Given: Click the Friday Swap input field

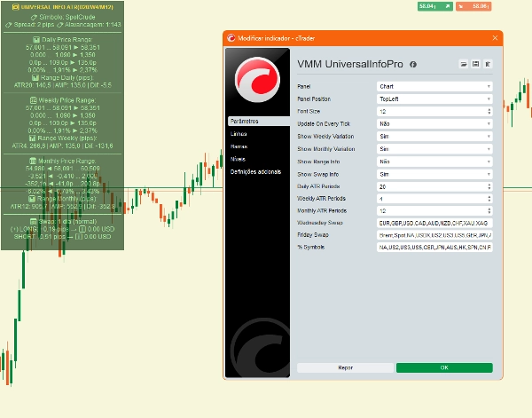Looking at the screenshot, I should pyautogui.click(x=434, y=235).
